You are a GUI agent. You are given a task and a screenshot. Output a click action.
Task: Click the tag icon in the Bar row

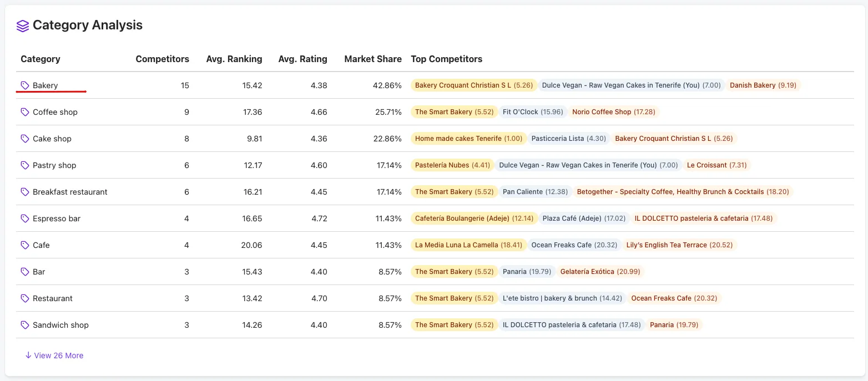25,272
